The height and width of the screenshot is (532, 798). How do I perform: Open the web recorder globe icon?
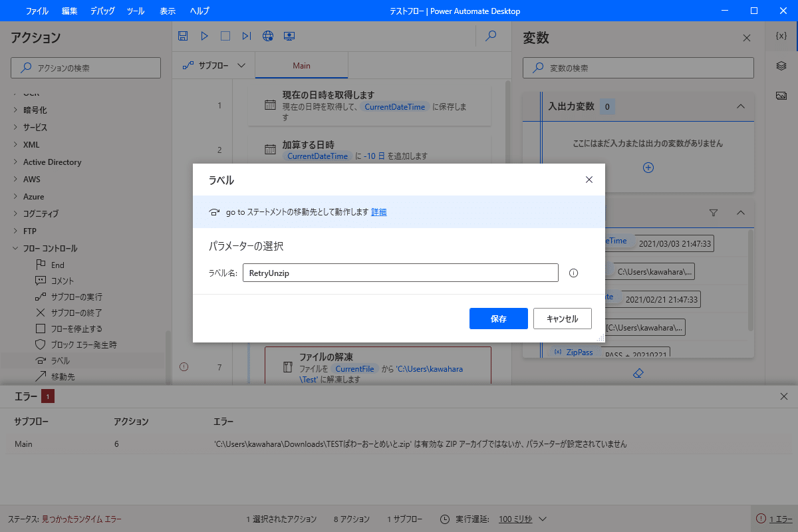[268, 36]
